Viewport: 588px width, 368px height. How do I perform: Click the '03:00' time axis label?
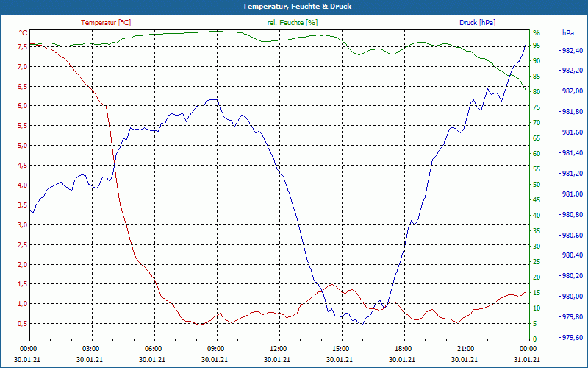point(90,349)
